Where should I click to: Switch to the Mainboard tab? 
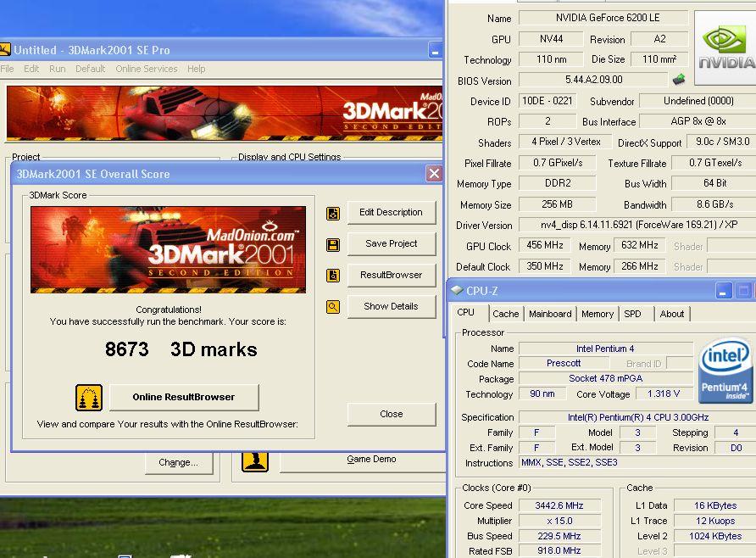click(550, 314)
